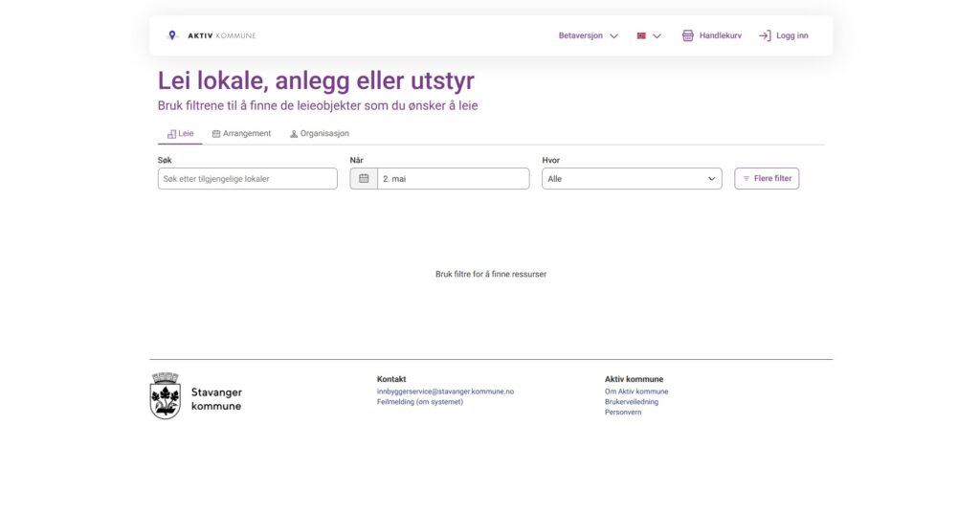Click the Norwegian flag language icon
The image size is (980, 515).
coord(641,35)
